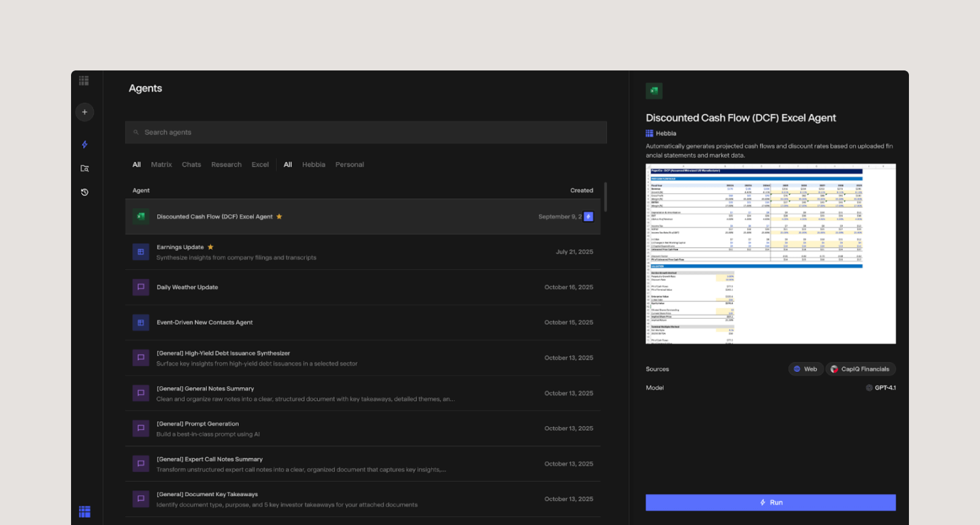The height and width of the screenshot is (525, 980).
Task: Select the Research filter tab
Action: pyautogui.click(x=227, y=165)
